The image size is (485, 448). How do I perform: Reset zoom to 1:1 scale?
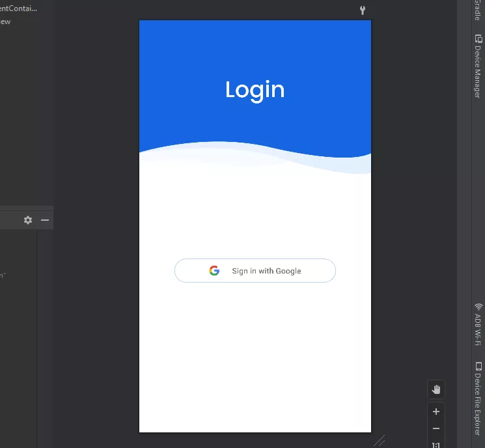click(436, 445)
